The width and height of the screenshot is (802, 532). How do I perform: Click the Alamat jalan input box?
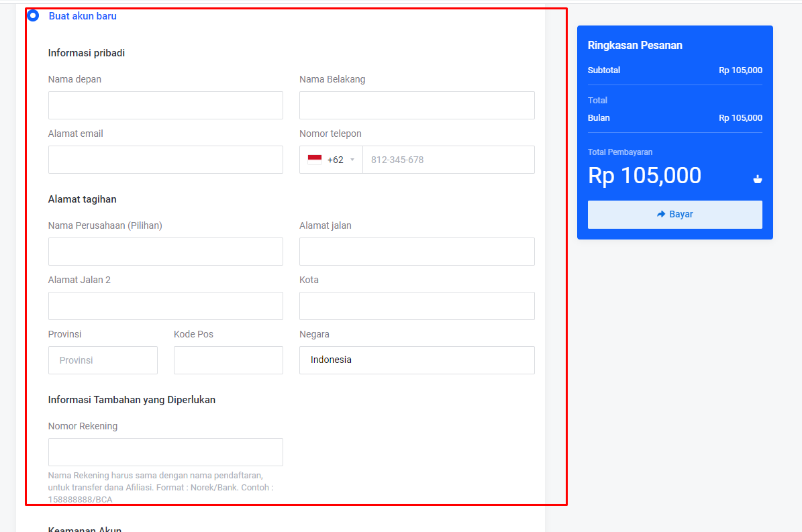point(417,252)
